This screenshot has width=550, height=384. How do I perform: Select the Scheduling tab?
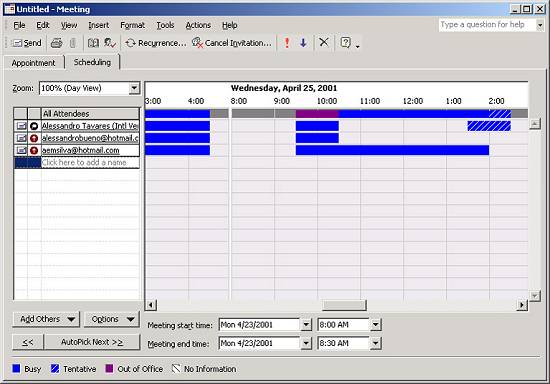point(92,62)
